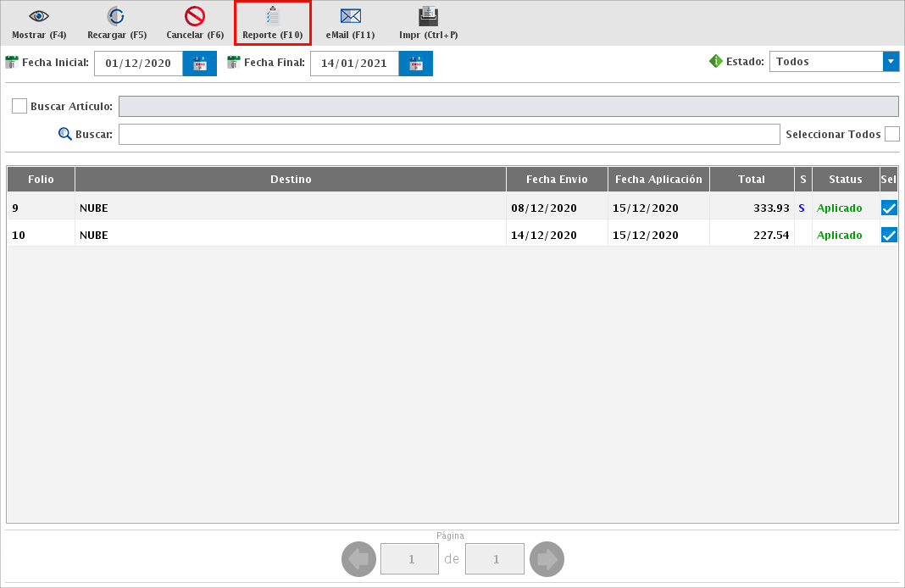The image size is (905, 588).
Task: Send via the eMail (F11) icon
Action: pos(350,17)
